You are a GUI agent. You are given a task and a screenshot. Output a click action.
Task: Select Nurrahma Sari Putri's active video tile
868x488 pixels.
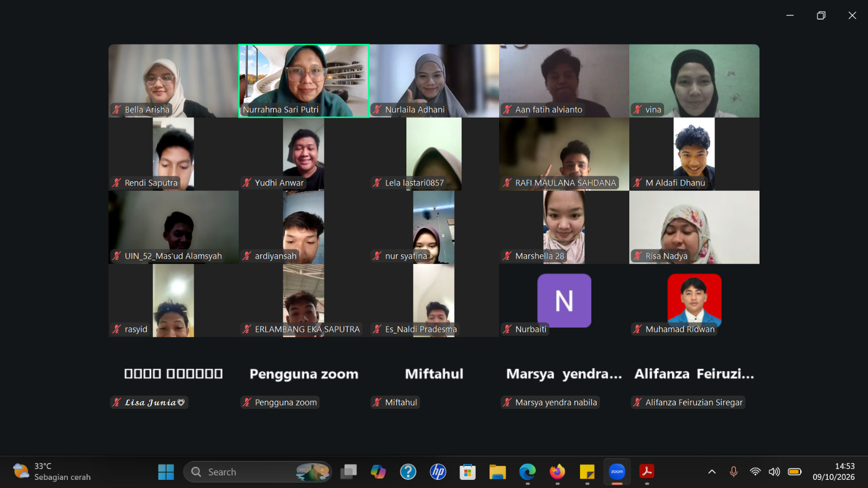304,81
